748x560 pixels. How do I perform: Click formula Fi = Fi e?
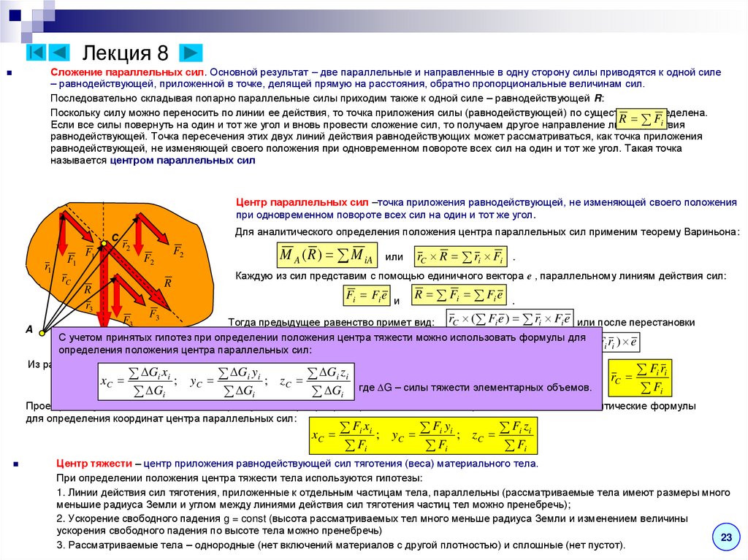click(367, 295)
